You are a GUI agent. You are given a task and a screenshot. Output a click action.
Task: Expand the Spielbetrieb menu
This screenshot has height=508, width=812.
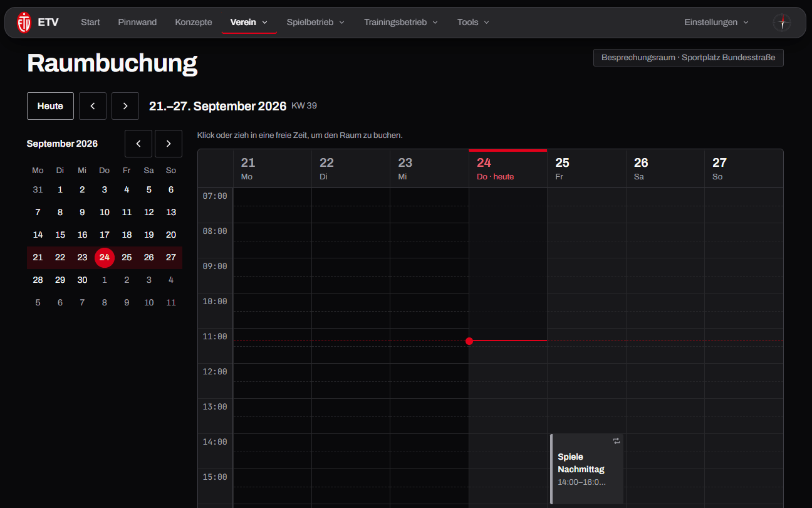click(316, 22)
